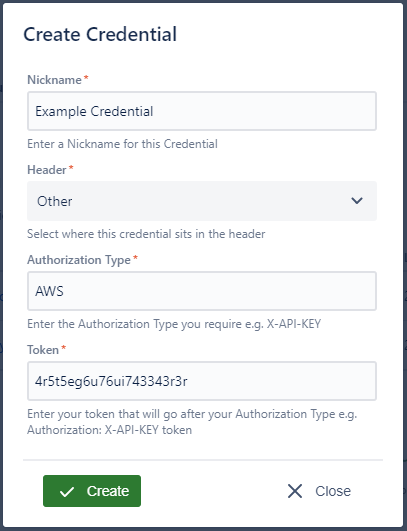This screenshot has height=531, width=407.
Task: Click the X icon beside Close
Action: [295, 491]
